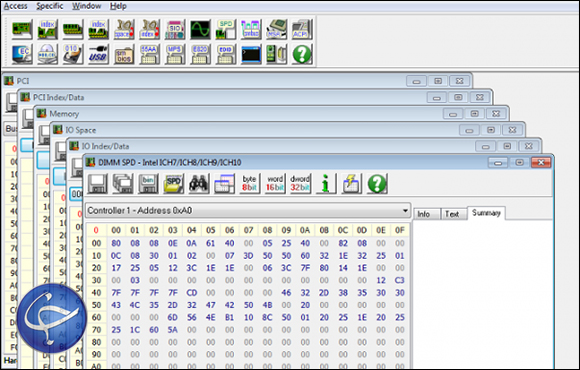
Task: Switch to byte 8bit view
Action: [x=249, y=184]
